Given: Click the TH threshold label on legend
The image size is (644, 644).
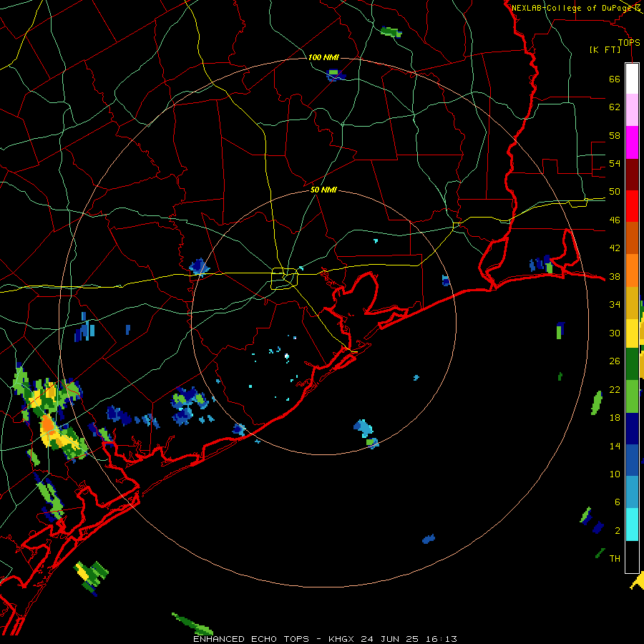Looking at the screenshot, I should [615, 559].
